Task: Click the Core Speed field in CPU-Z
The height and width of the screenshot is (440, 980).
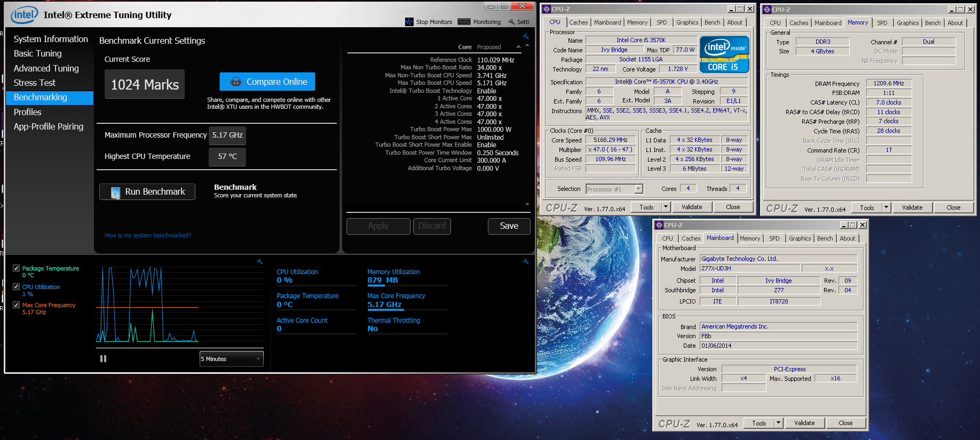Action: coord(611,140)
